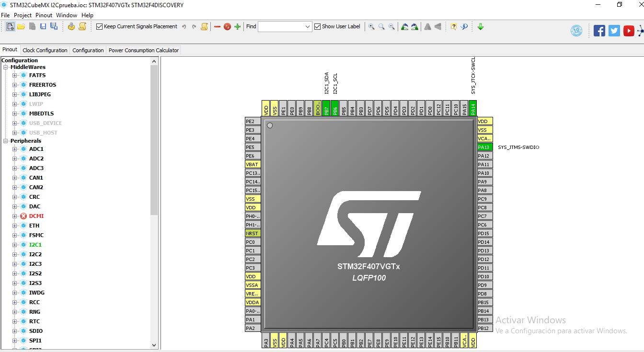The width and height of the screenshot is (644, 352).
Task: Click green pin PB7 on the chip
Action: click(326, 108)
